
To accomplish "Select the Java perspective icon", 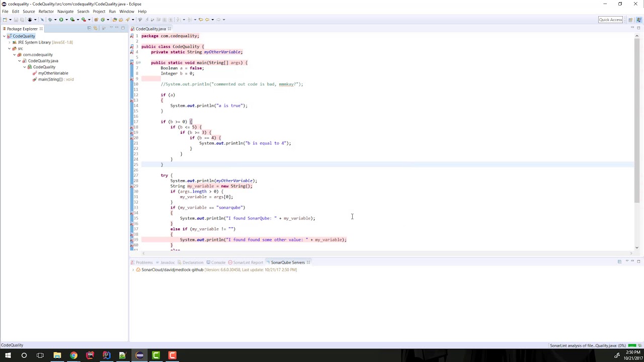I will point(639,20).
